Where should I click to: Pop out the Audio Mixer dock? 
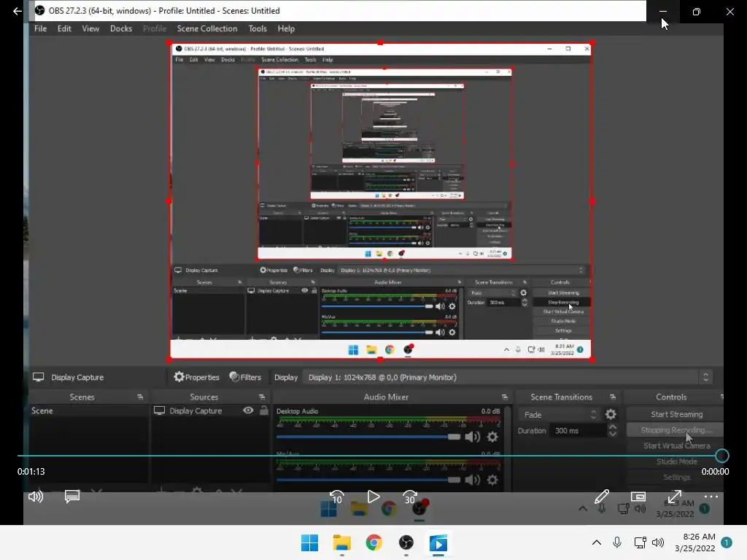coord(505,397)
